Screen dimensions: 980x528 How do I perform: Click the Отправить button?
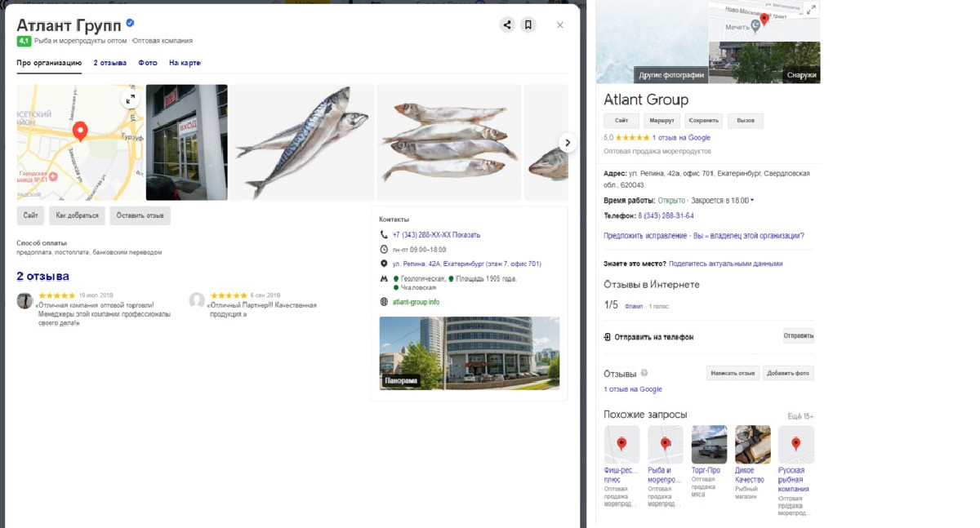799,335
